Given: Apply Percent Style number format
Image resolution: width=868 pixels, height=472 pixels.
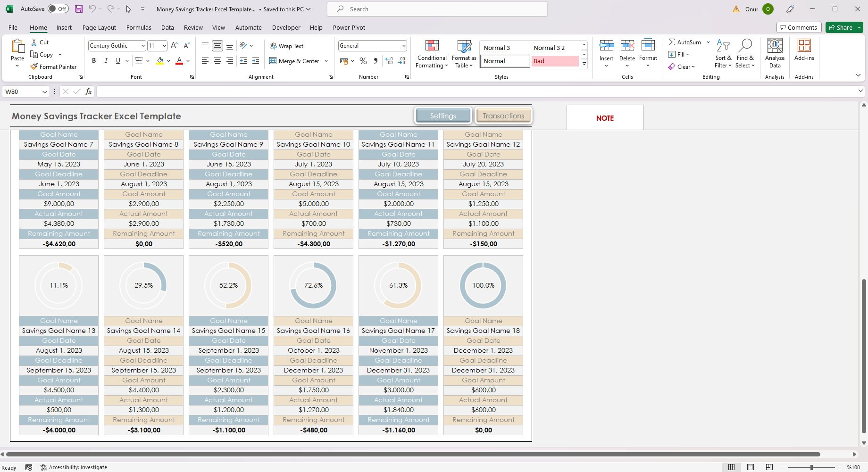Looking at the screenshot, I should tap(363, 61).
